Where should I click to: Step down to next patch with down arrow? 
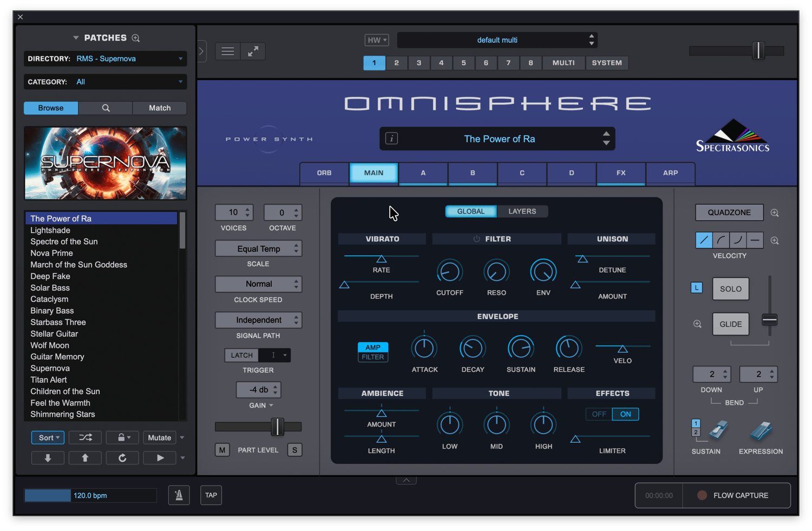pyautogui.click(x=48, y=458)
